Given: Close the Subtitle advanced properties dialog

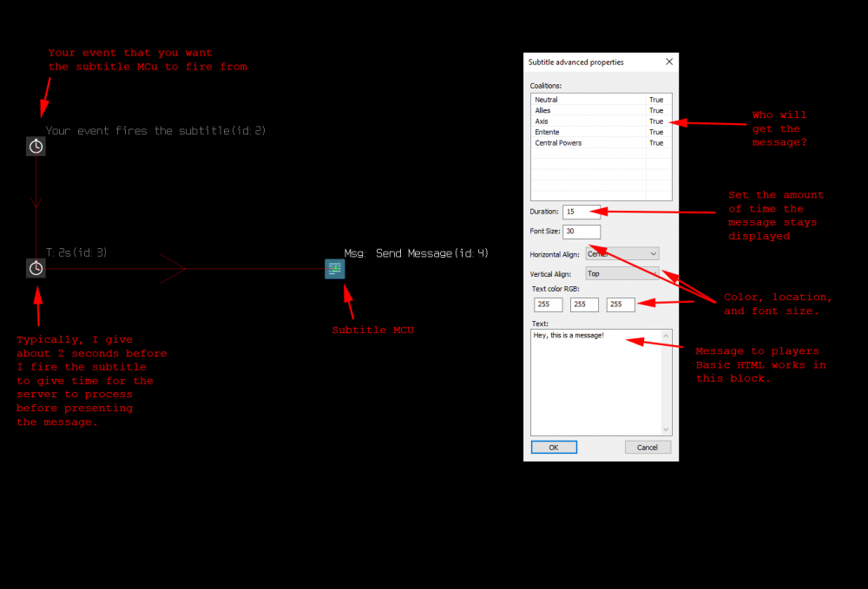Looking at the screenshot, I should click(669, 62).
